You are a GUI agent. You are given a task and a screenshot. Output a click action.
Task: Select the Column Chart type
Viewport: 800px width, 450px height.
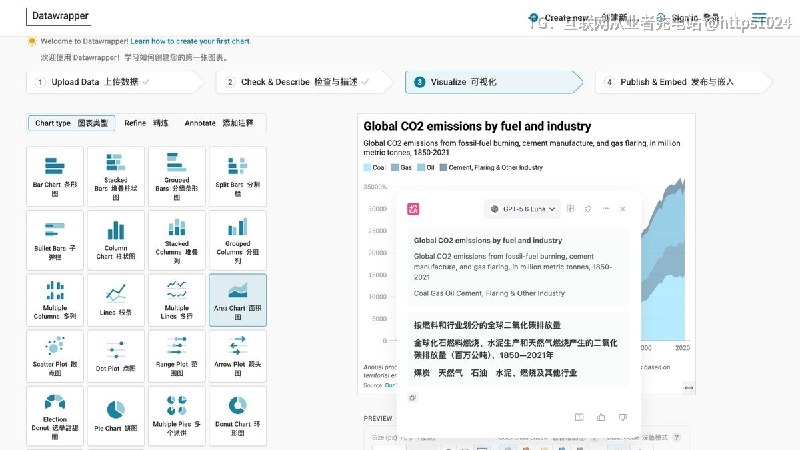point(116,240)
